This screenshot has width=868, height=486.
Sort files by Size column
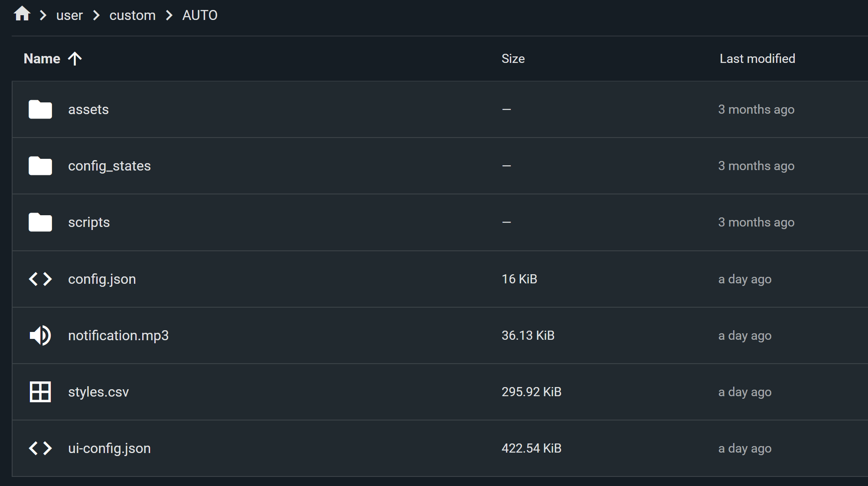pos(513,59)
